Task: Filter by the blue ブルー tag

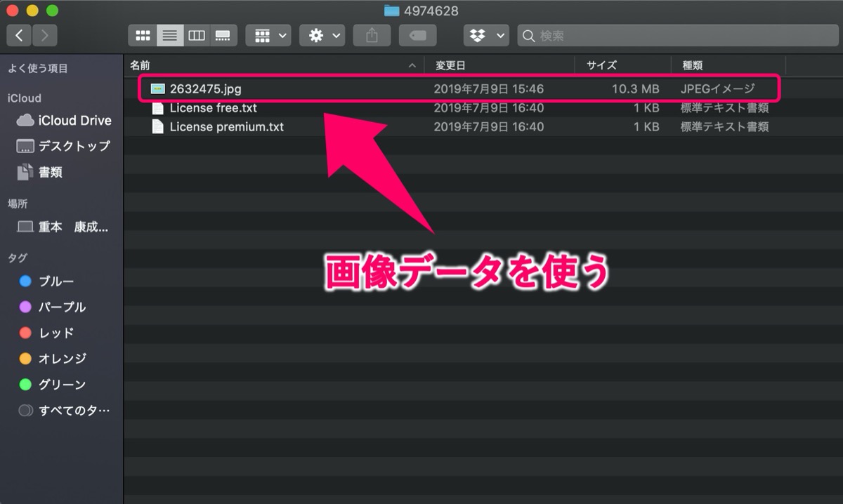Action: (x=46, y=281)
